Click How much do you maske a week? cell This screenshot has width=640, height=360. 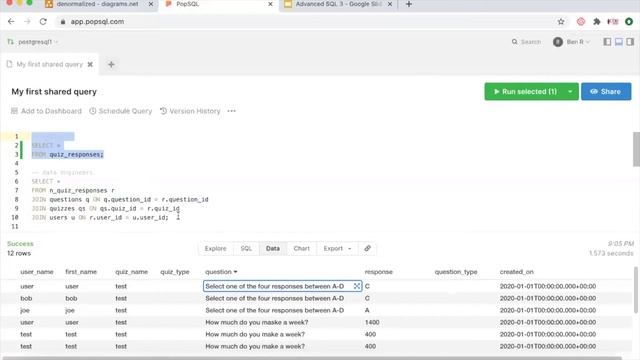coord(257,322)
